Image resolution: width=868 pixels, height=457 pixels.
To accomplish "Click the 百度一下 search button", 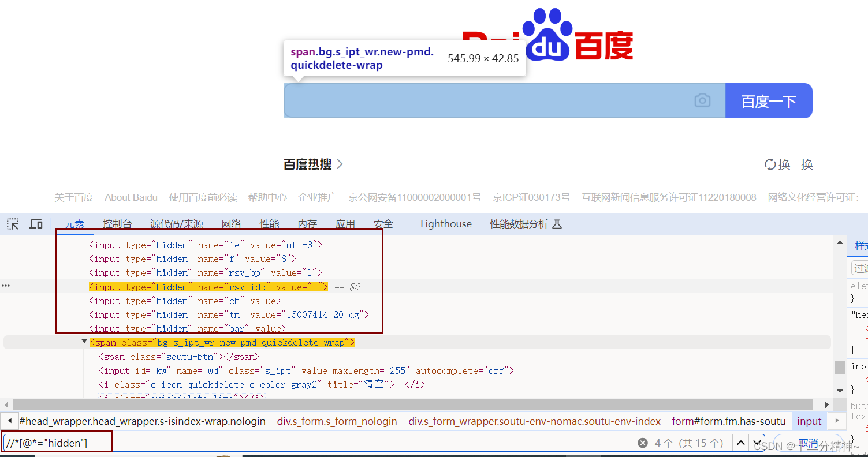I will 769,101.
